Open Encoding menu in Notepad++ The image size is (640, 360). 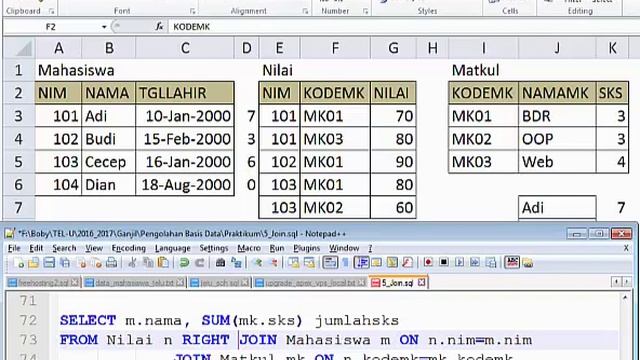[x=129, y=248]
